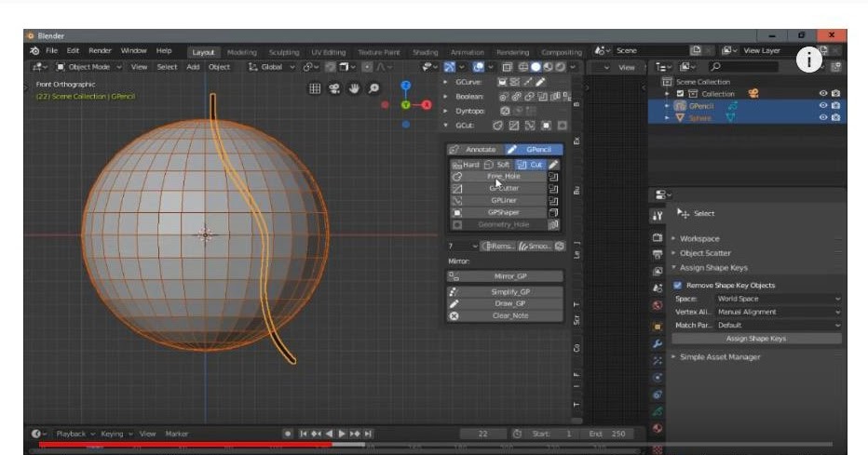868x455 pixels.
Task: Toggle the timeline auto keying record button
Action: click(x=288, y=434)
